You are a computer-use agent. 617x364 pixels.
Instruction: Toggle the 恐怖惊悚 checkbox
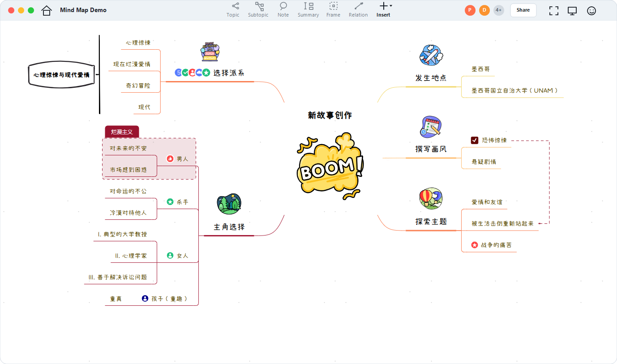pos(475,141)
